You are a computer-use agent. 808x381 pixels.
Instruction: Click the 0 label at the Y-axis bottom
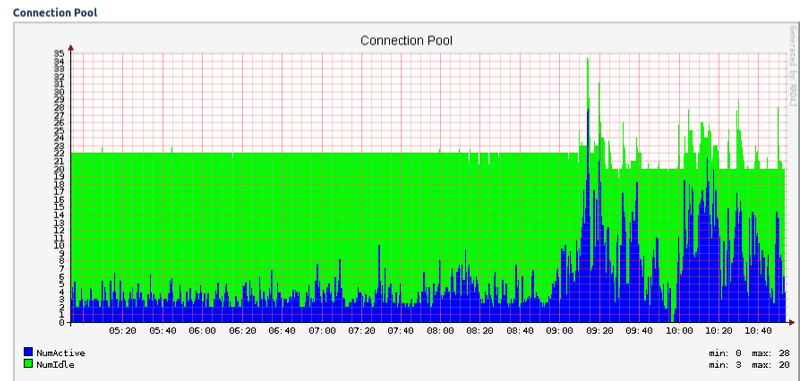pyautogui.click(x=61, y=323)
